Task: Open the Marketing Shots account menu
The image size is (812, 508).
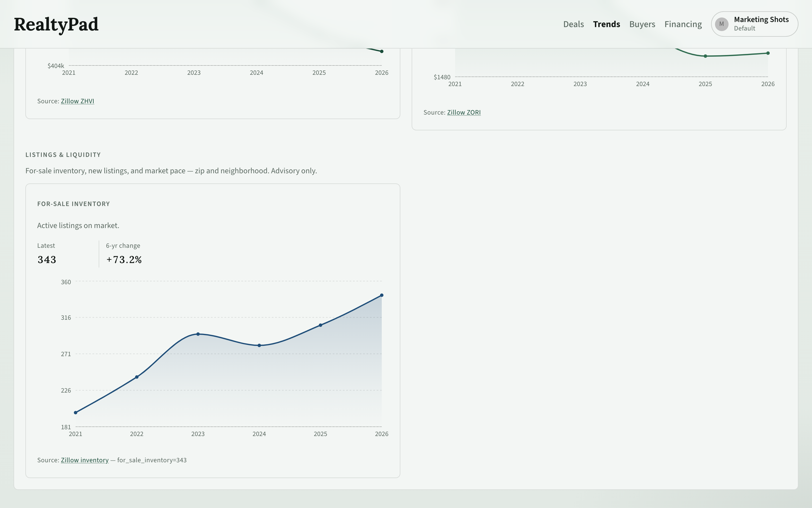Action: pyautogui.click(x=754, y=24)
